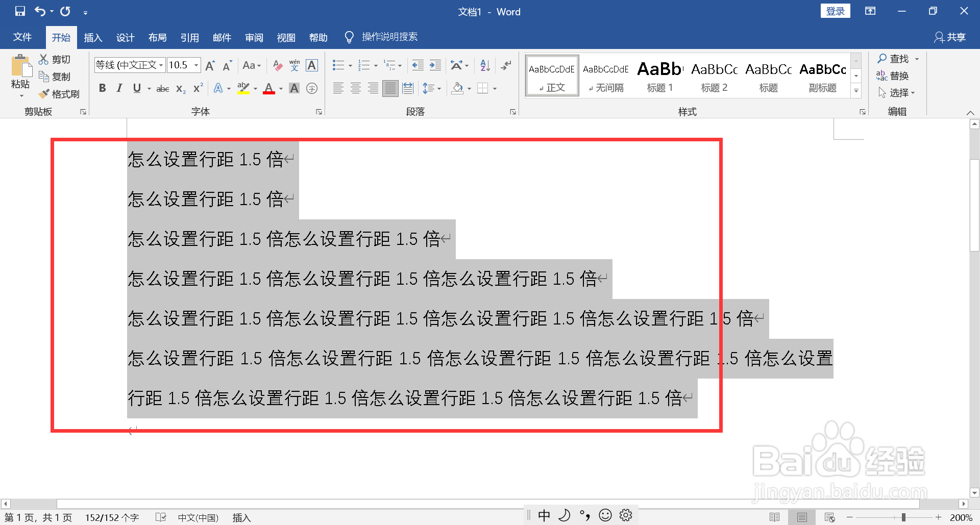980x525 pixels.
Task: Apply character border icon
Action: tap(312, 65)
